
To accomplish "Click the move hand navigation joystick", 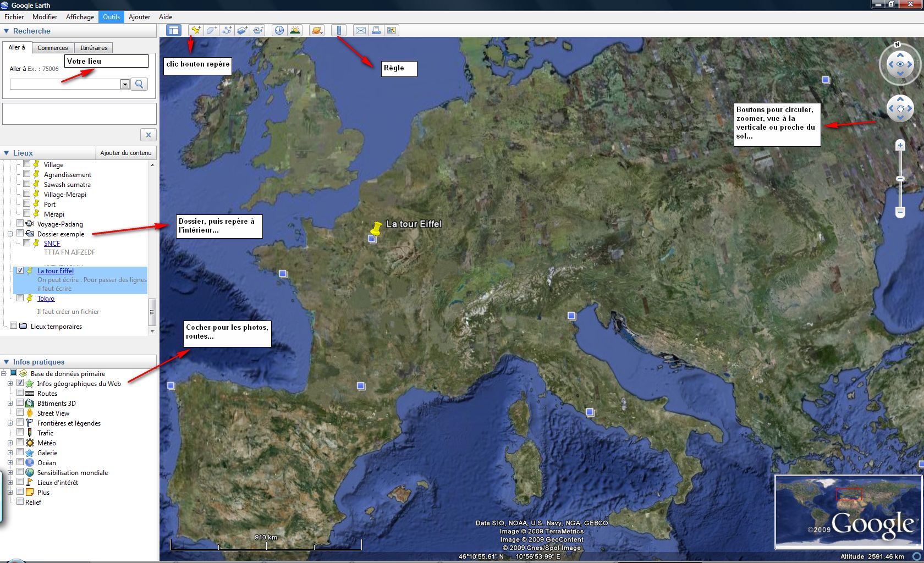I will 900,108.
